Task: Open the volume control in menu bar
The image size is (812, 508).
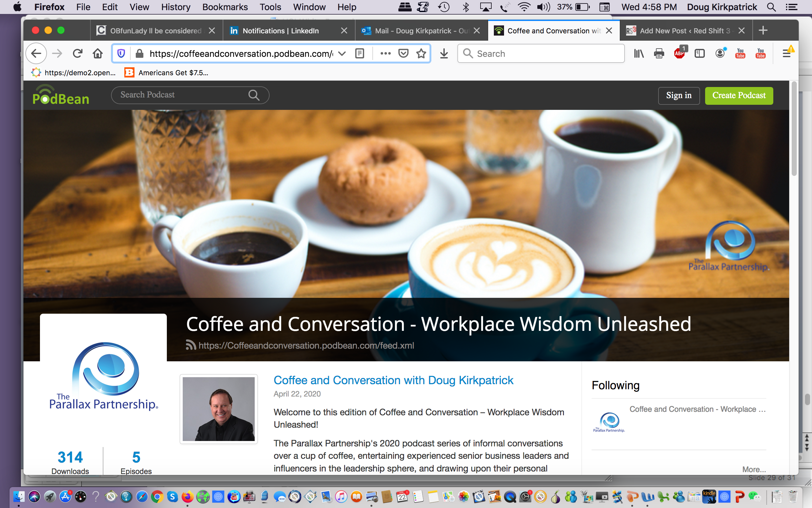Action: tap(544, 7)
